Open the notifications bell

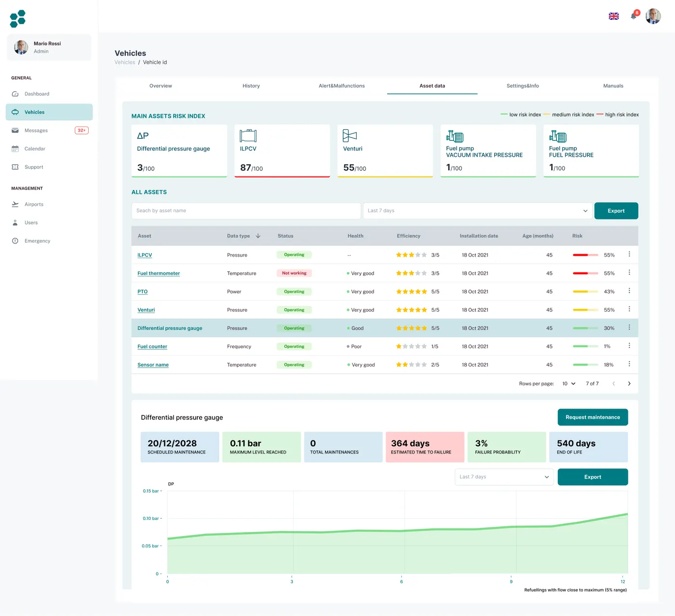pos(634,16)
